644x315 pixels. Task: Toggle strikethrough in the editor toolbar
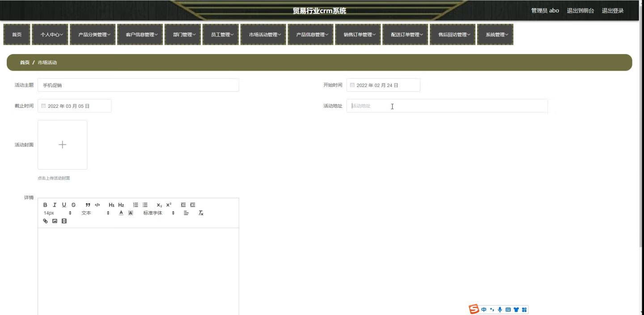(x=74, y=205)
